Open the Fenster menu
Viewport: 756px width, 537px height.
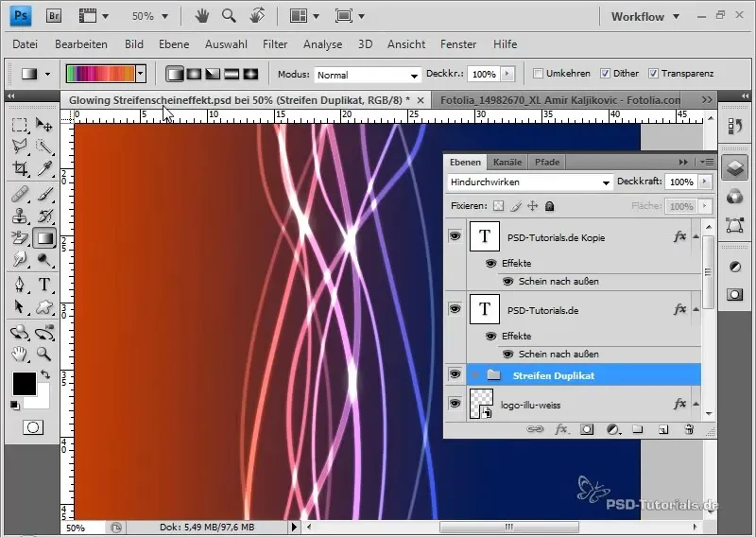[x=458, y=44]
